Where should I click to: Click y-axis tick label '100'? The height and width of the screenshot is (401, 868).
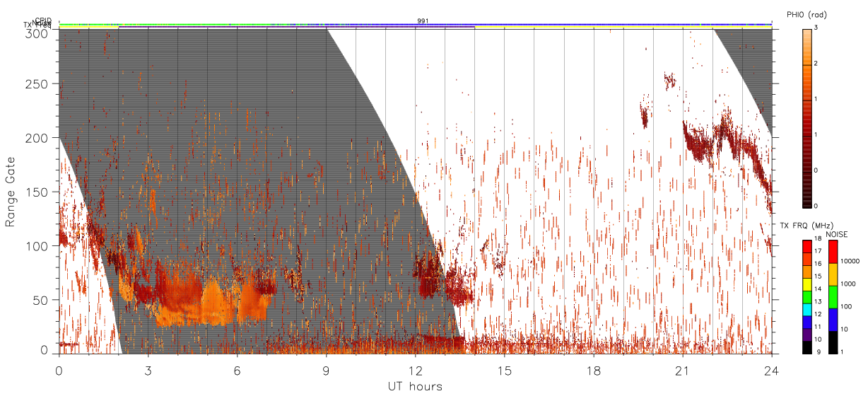pos(37,246)
